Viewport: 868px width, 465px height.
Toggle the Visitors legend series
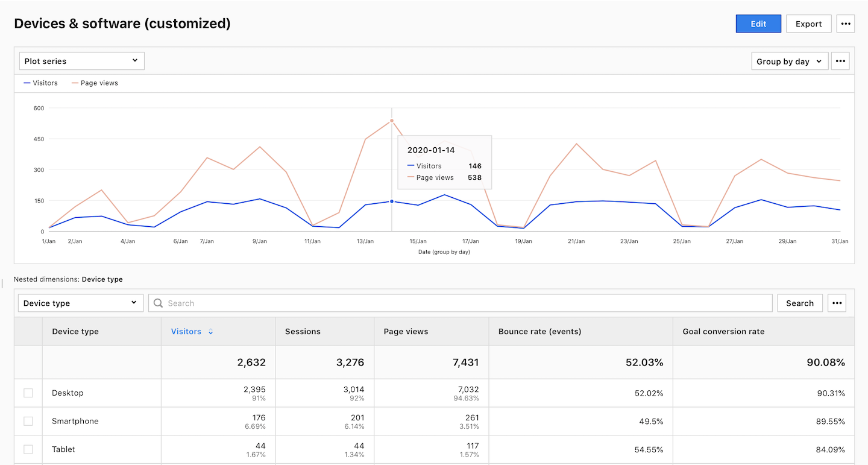pos(41,83)
